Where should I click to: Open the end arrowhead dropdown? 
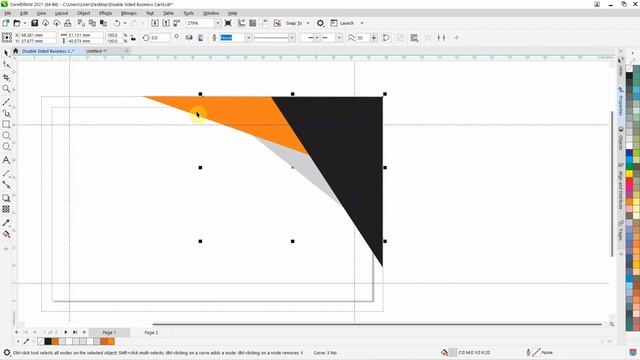(x=339, y=38)
